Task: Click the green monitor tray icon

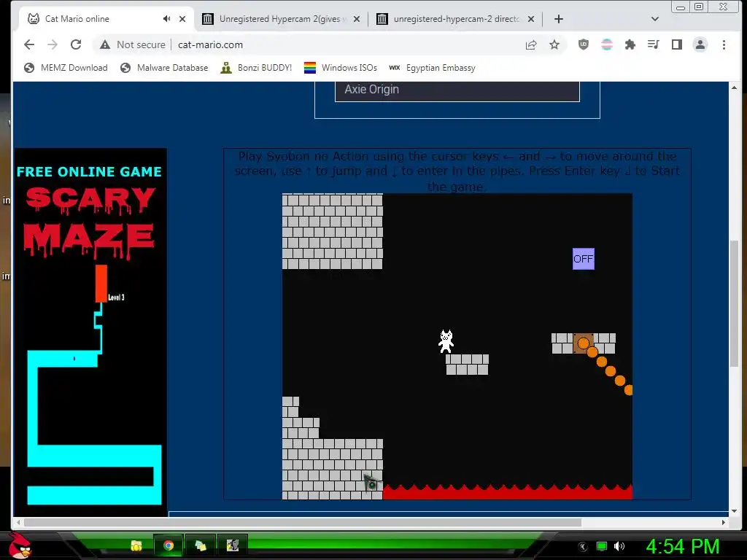Action: point(602,546)
